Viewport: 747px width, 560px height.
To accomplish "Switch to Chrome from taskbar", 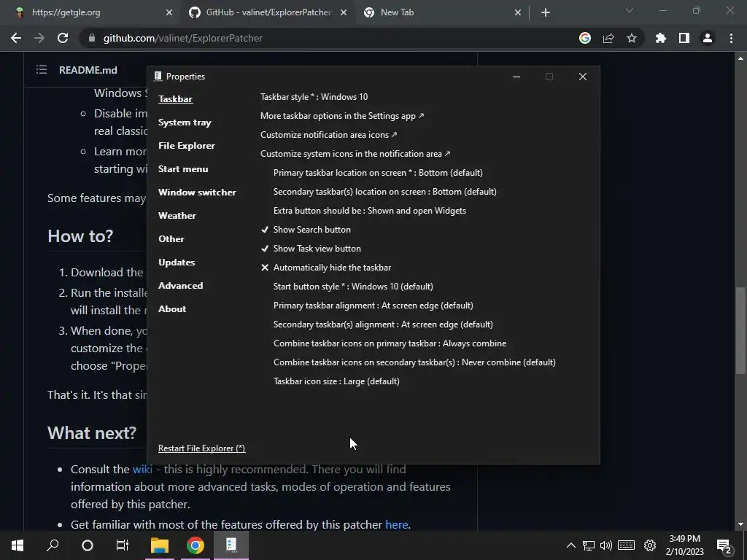I will [196, 545].
